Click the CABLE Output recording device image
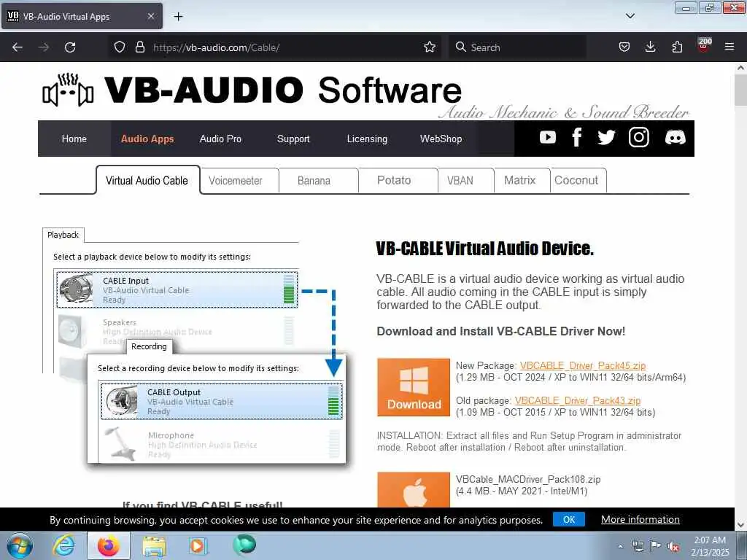This screenshot has width=747, height=560. [x=122, y=401]
